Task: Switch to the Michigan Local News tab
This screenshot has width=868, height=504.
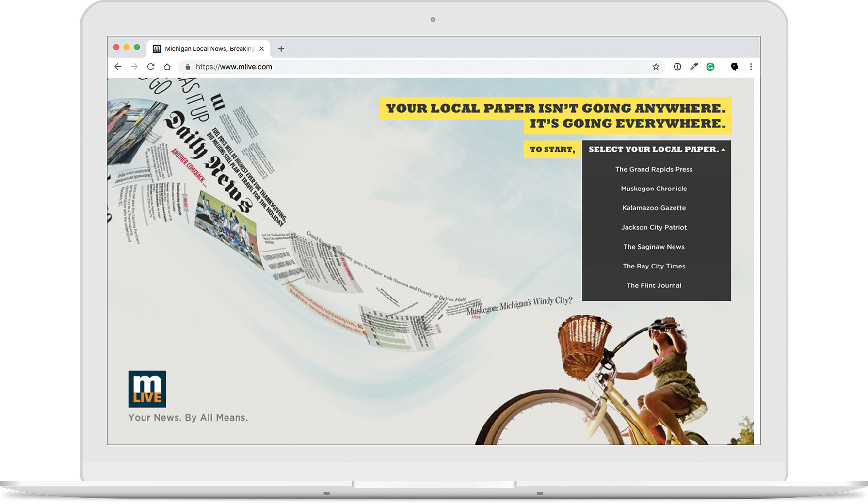Action: (x=209, y=49)
